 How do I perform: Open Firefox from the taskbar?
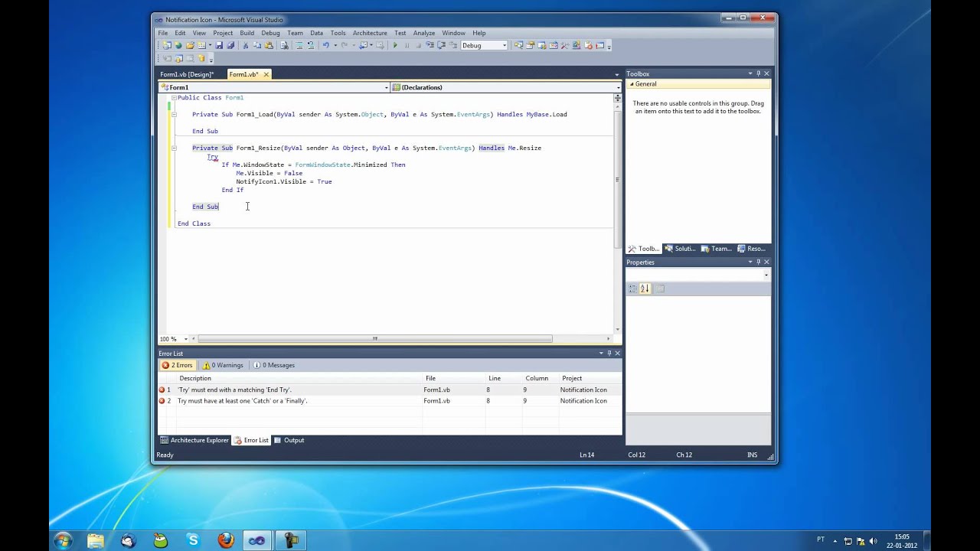point(226,540)
